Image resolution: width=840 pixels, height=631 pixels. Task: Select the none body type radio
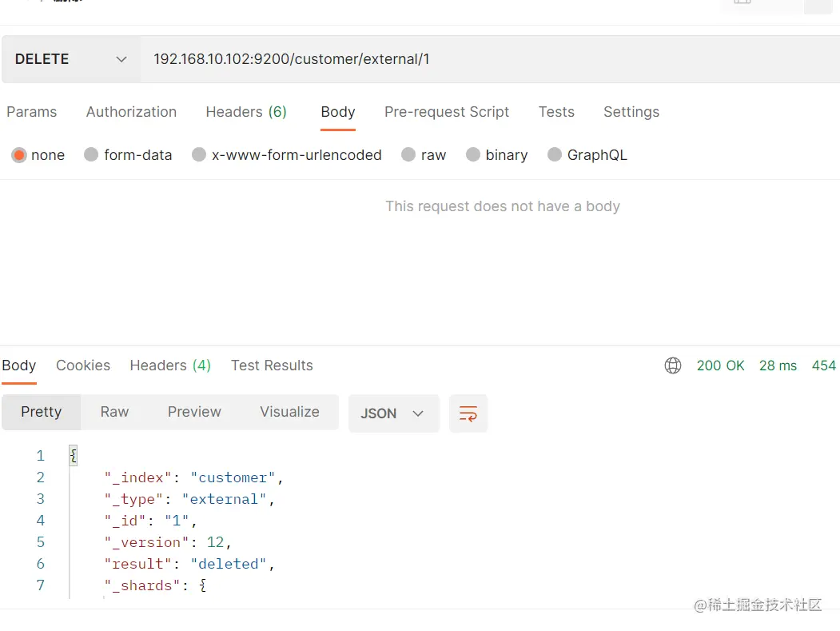click(x=19, y=155)
